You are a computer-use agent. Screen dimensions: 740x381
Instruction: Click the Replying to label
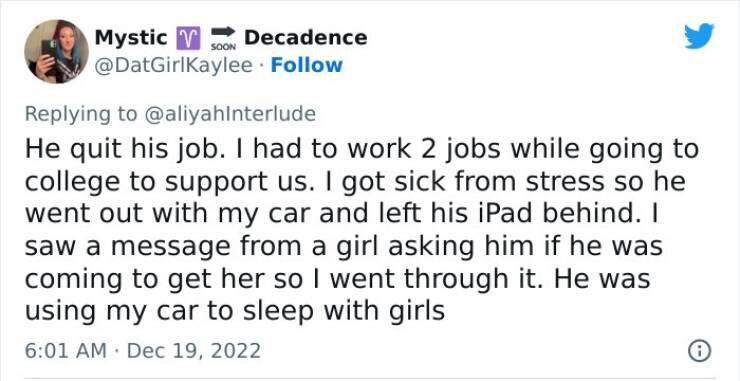click(x=81, y=114)
